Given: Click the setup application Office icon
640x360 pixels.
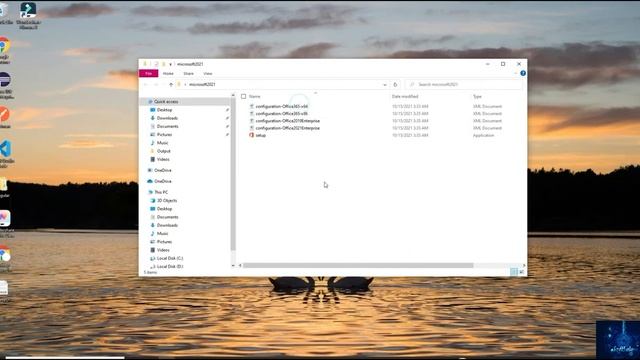Looking at the screenshot, I should pos(251,135).
